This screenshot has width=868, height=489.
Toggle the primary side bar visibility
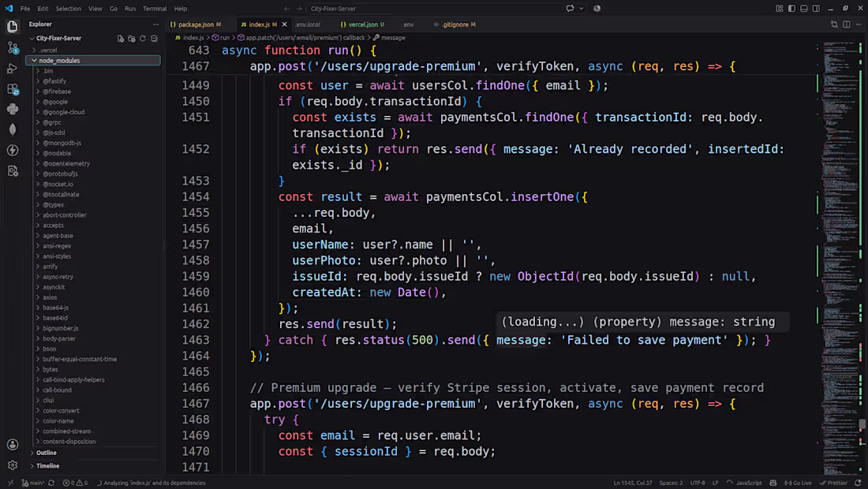coord(791,9)
